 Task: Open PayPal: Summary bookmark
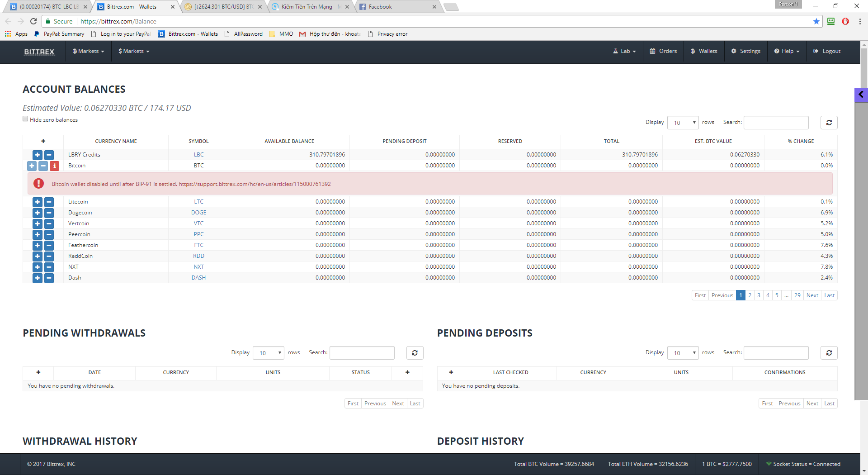click(59, 34)
